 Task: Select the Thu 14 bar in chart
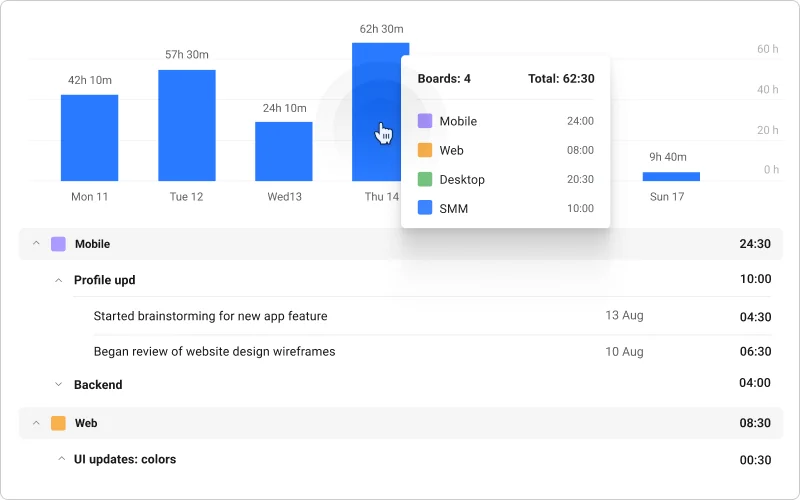click(377, 112)
